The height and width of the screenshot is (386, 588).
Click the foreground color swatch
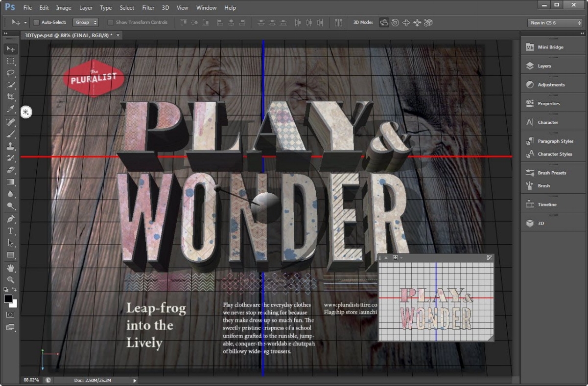[8, 298]
